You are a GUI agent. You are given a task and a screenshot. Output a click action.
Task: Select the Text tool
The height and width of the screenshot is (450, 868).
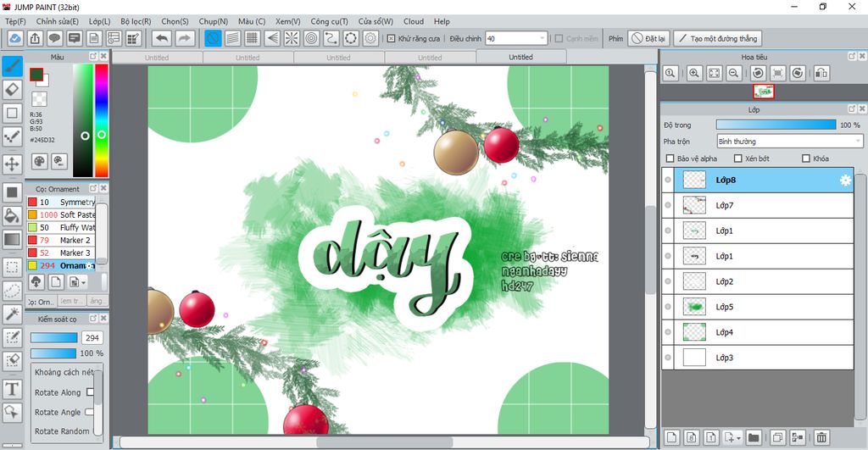click(12, 389)
